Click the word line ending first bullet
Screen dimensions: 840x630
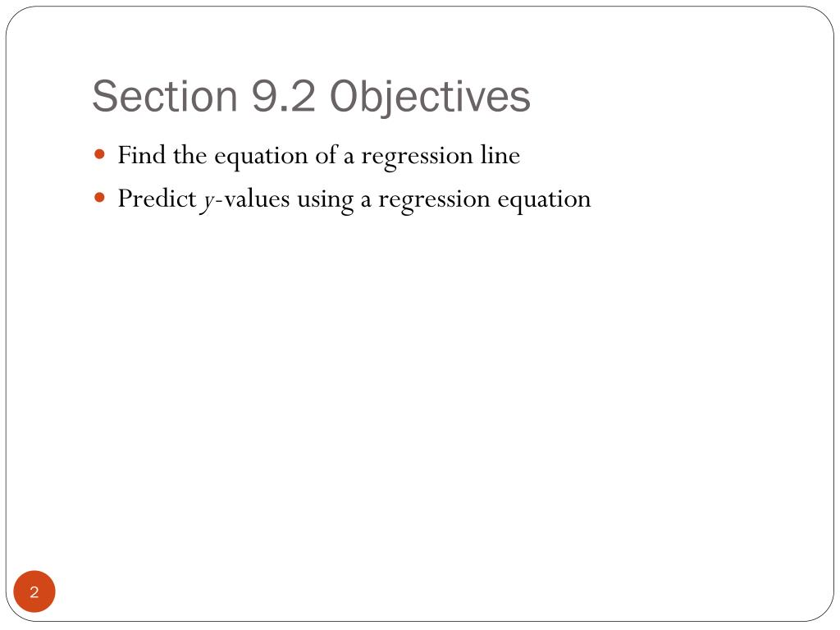500,155
